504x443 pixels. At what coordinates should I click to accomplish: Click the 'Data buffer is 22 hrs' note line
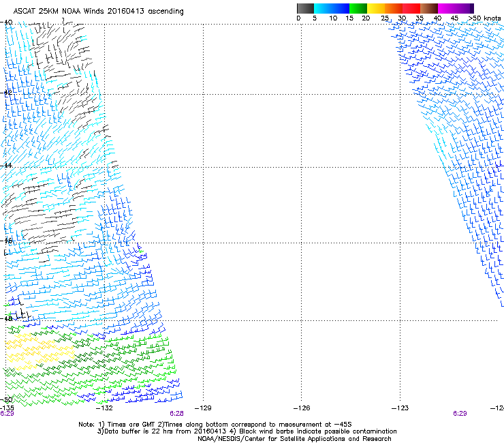tap(247, 431)
